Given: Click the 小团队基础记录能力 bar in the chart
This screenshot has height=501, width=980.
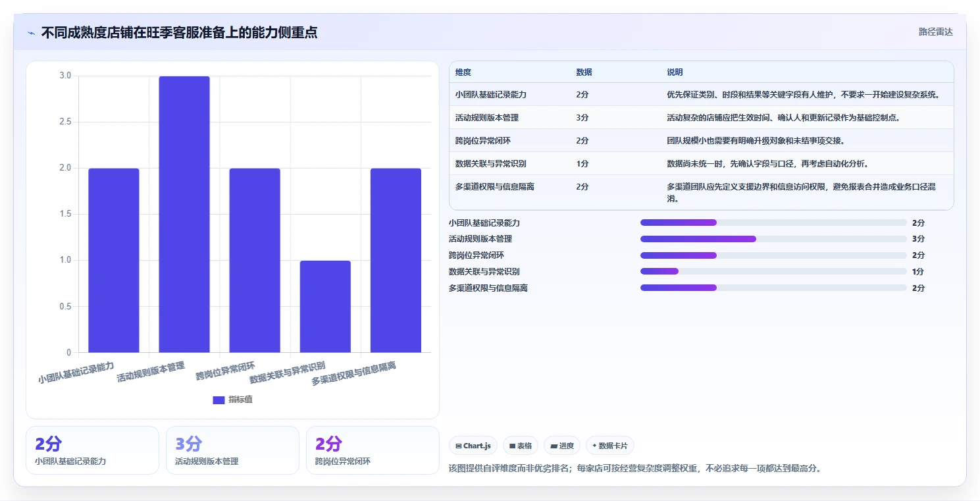Looking at the screenshot, I should click(x=114, y=260).
